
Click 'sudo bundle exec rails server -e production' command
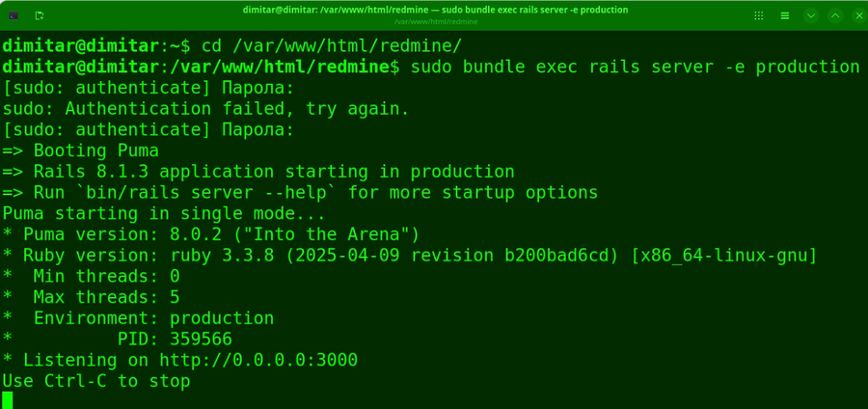pyautogui.click(x=635, y=67)
